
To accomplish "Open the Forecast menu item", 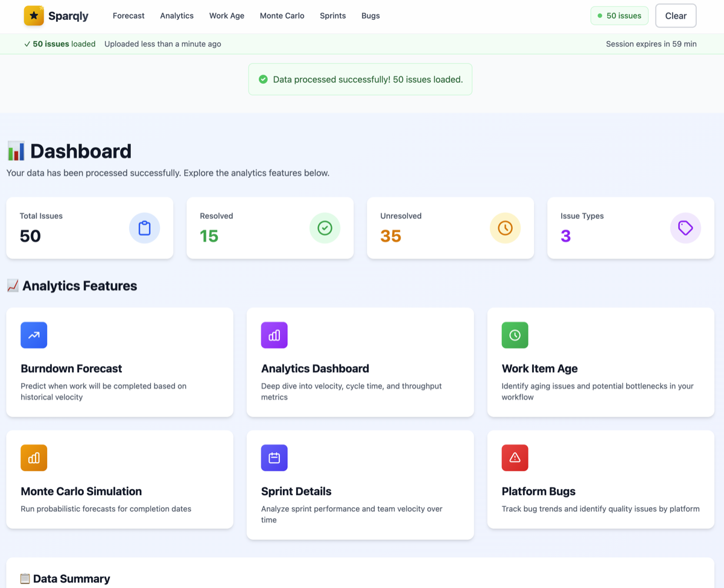I will (129, 16).
